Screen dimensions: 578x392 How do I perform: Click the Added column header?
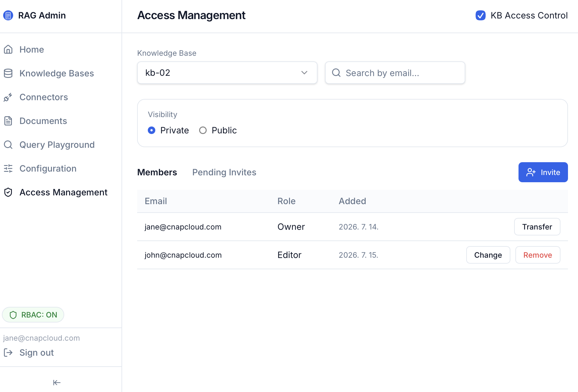pyautogui.click(x=352, y=201)
